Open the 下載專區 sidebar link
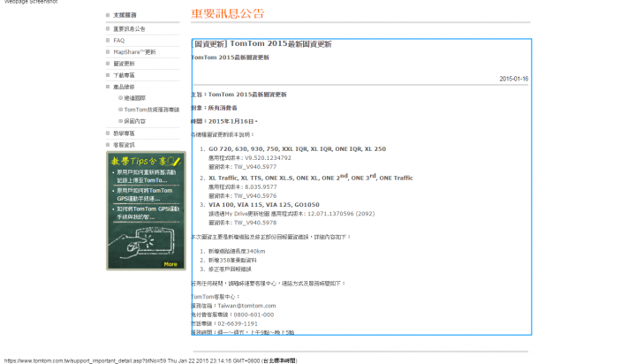The height and width of the screenshot is (364, 636). pyautogui.click(x=124, y=75)
